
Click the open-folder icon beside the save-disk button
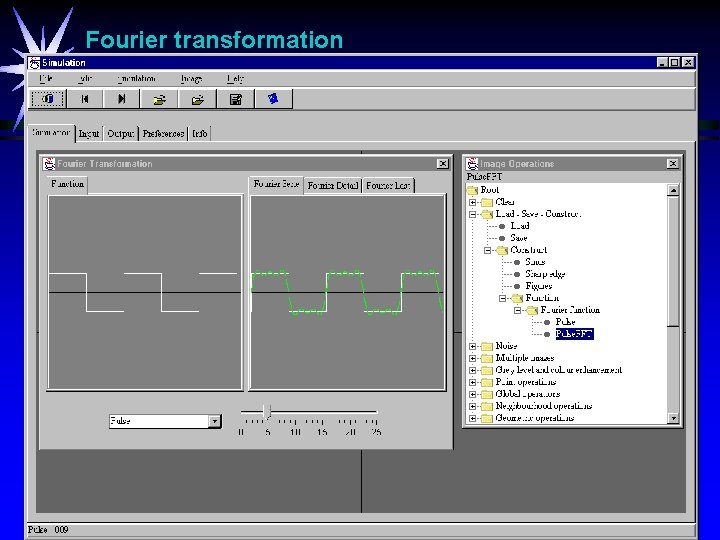[x=197, y=99]
